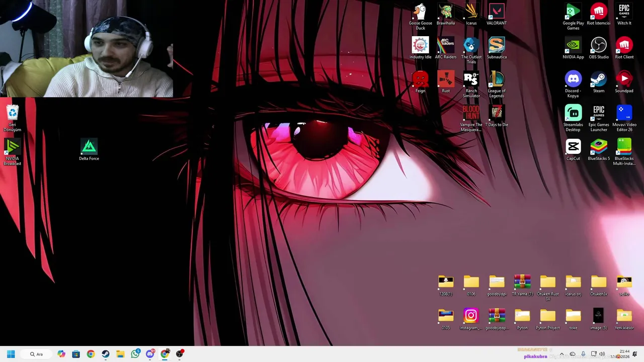Select the icarus orj folder

coord(573,285)
